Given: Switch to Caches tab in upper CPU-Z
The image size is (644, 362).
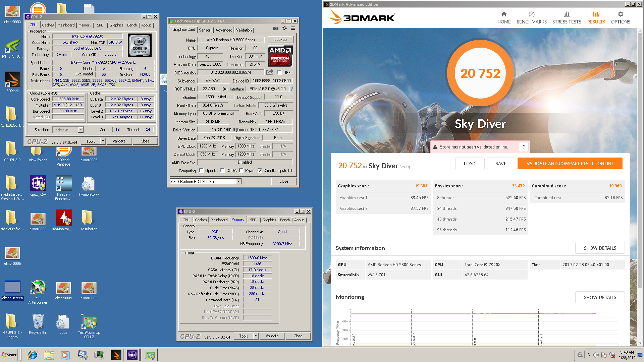Looking at the screenshot, I should 48,25.
